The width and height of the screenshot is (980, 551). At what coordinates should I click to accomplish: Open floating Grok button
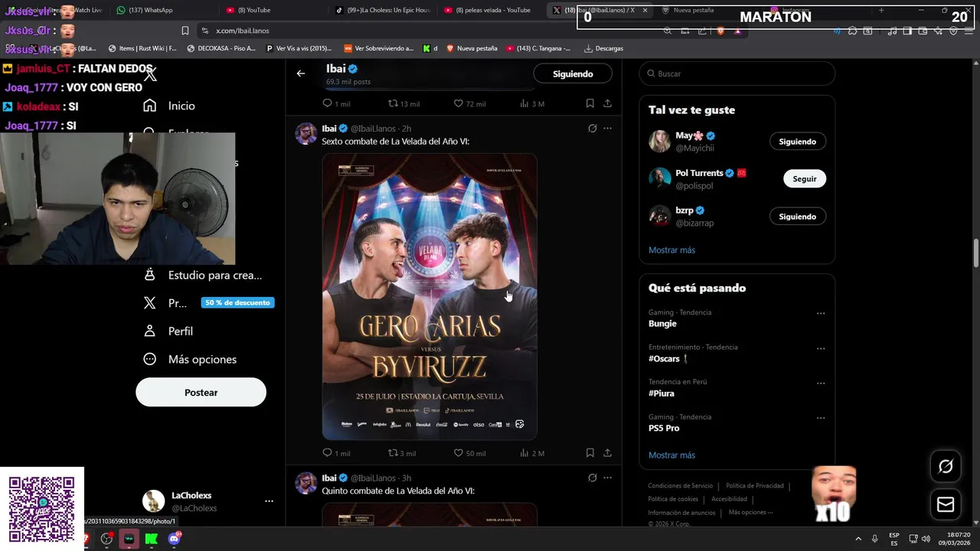946,466
